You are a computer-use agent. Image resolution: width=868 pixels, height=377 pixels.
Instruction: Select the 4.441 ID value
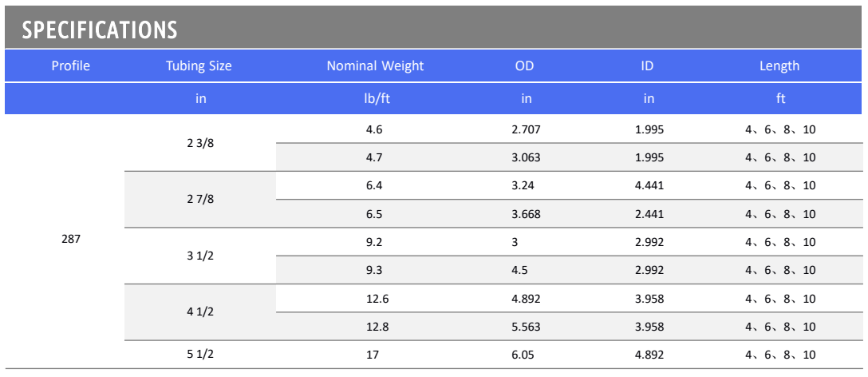pos(649,185)
